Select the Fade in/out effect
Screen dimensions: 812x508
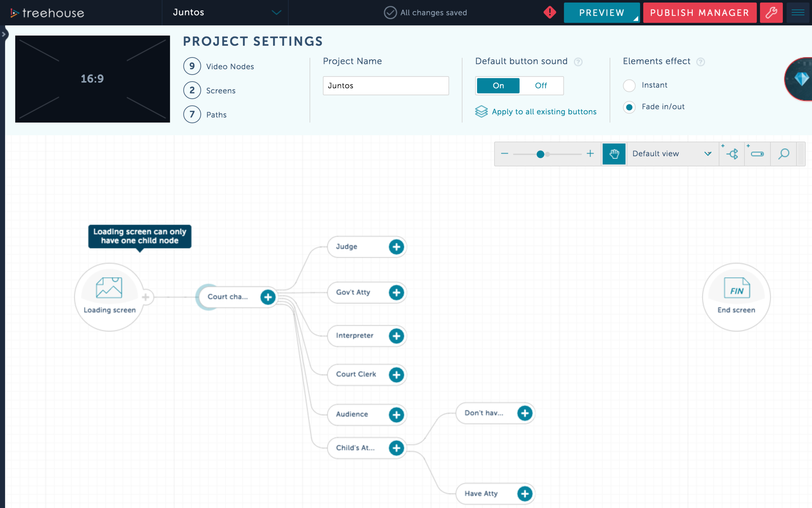tap(629, 107)
